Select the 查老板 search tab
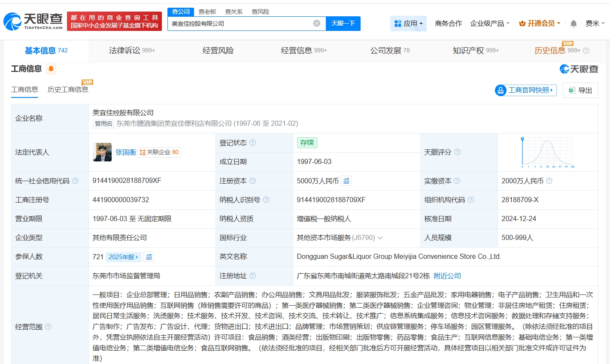Image resolution: width=610 pixels, height=364 pixels. 207,12
